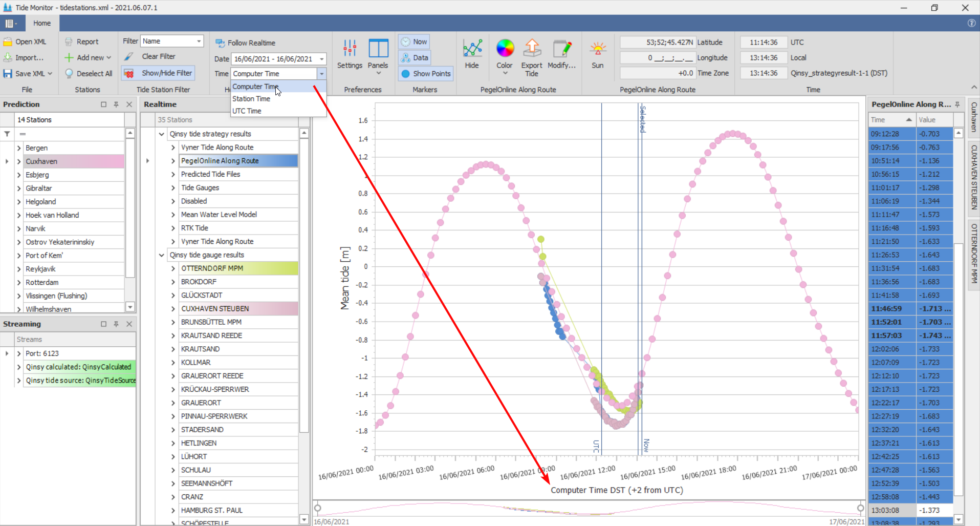Viewport: 980px width, 526px height.
Task: Expand the Cuxhaven station node
Action: click(19, 161)
